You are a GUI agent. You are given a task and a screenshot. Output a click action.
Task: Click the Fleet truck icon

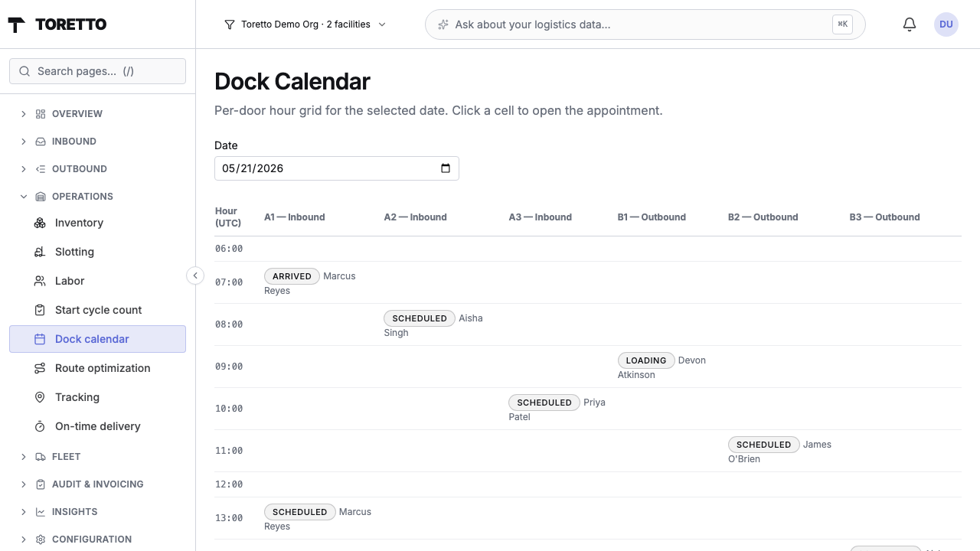click(41, 457)
